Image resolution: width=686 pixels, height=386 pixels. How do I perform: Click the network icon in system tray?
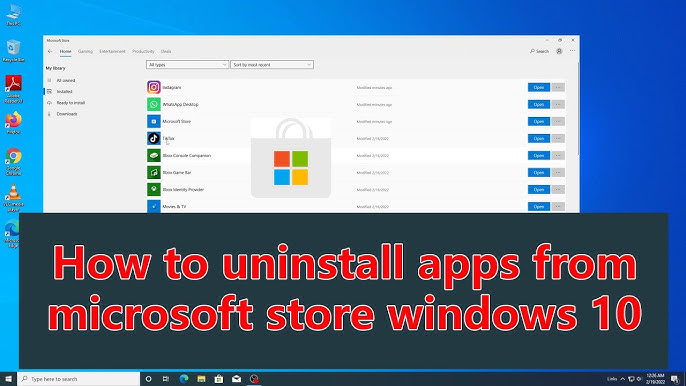[631, 379]
